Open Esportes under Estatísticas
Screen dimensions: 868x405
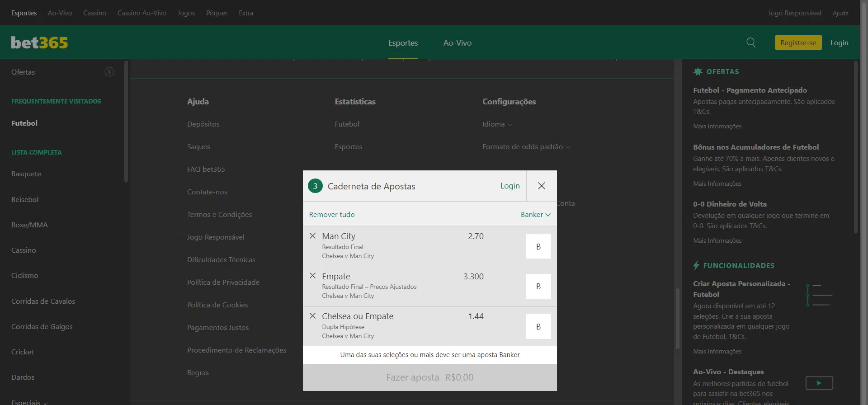(x=349, y=146)
